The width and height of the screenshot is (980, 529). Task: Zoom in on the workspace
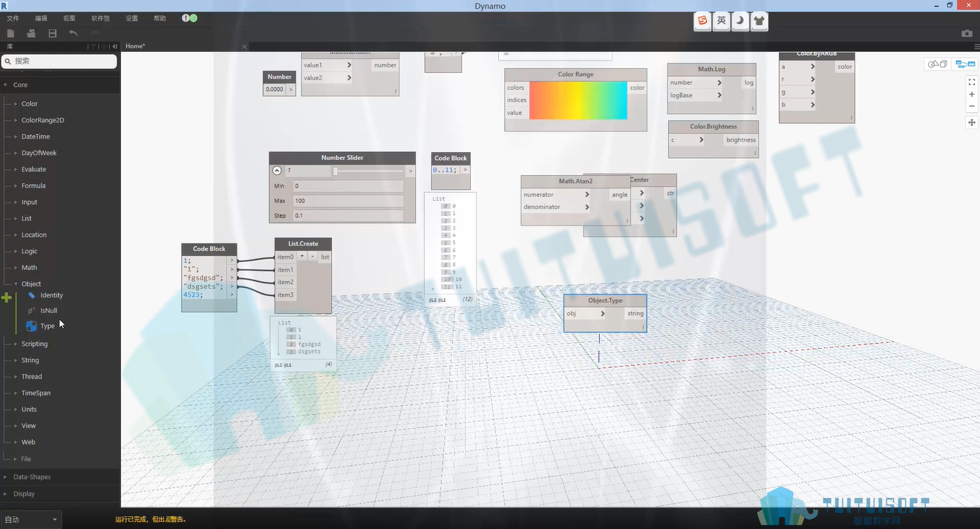point(972,94)
